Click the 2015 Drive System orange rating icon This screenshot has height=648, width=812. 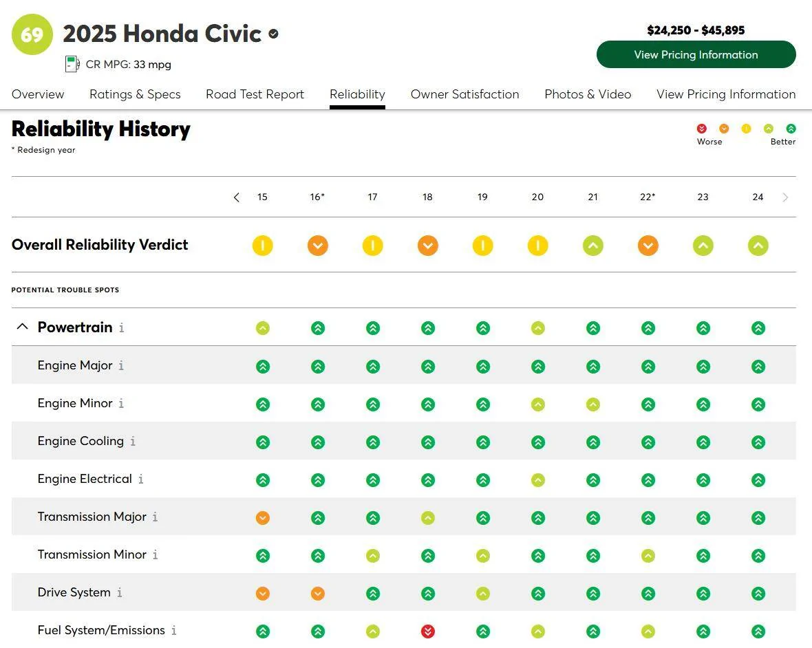click(263, 593)
